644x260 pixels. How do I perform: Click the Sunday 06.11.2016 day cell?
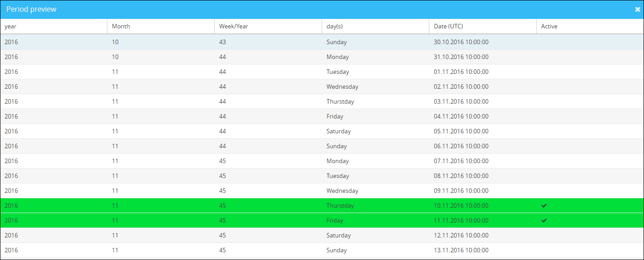(336, 146)
